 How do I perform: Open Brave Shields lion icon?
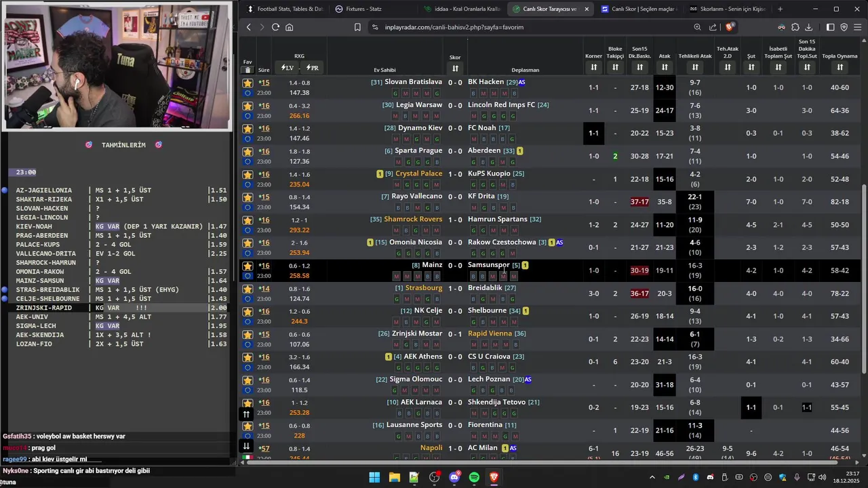(730, 27)
